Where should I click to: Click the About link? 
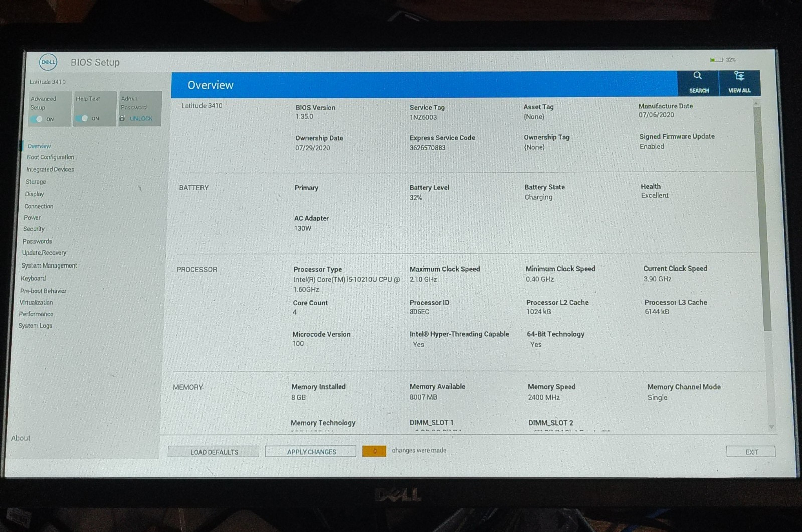coord(21,438)
